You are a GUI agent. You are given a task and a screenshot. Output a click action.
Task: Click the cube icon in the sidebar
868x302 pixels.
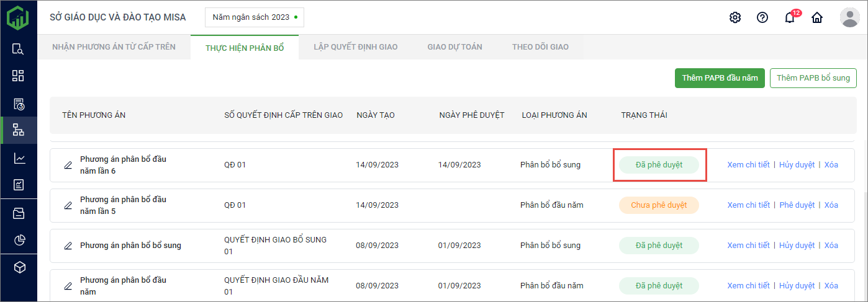(19, 267)
